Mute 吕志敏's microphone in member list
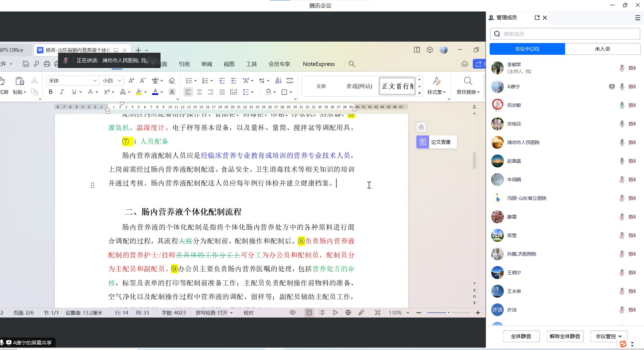This screenshot has width=644, height=350. coord(622,105)
